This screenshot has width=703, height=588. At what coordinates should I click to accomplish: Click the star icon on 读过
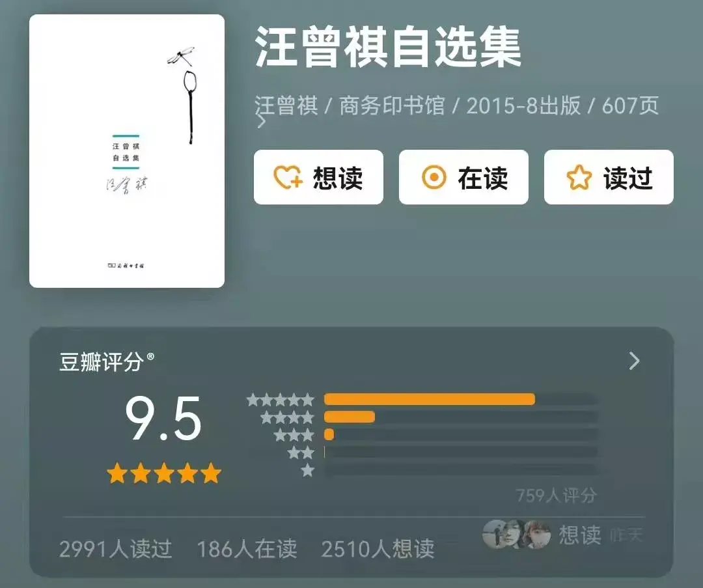pos(579,177)
